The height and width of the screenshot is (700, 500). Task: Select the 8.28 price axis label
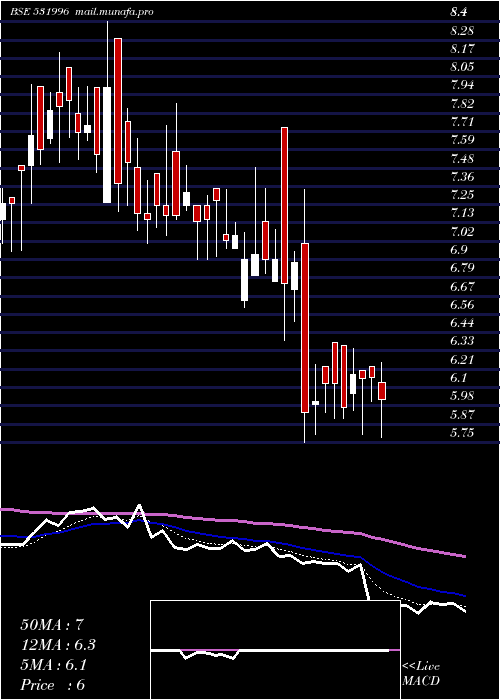pyautogui.click(x=462, y=31)
